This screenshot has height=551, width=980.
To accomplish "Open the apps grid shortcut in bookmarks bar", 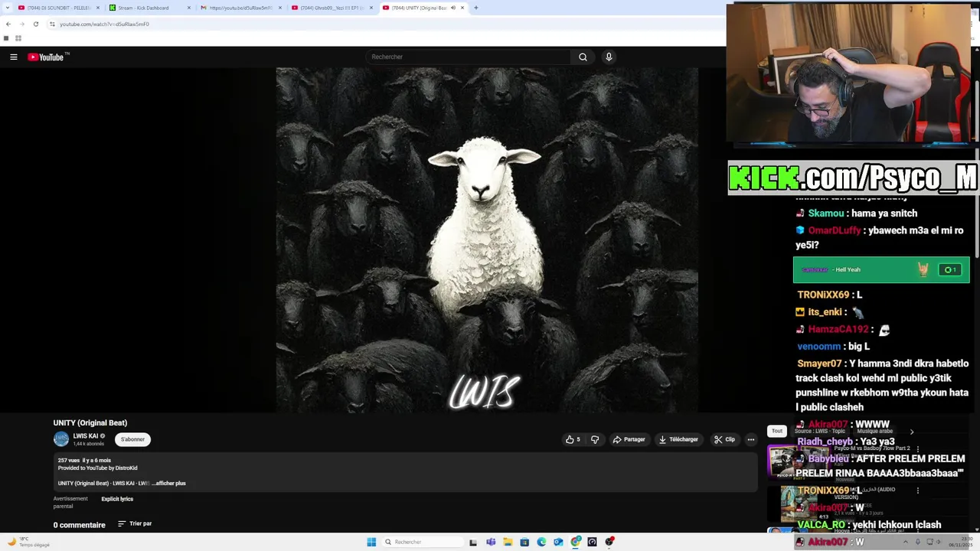I will coord(18,38).
